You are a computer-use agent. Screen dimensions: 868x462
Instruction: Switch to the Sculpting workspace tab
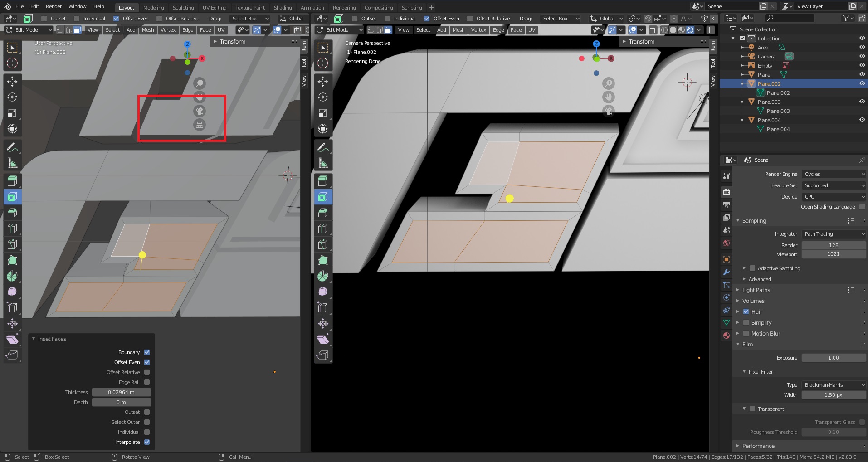click(183, 7)
